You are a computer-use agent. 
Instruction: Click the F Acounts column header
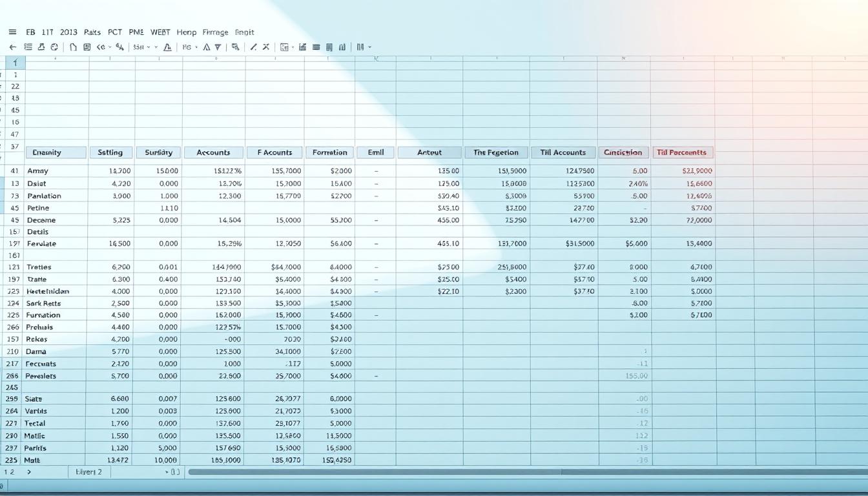point(274,152)
